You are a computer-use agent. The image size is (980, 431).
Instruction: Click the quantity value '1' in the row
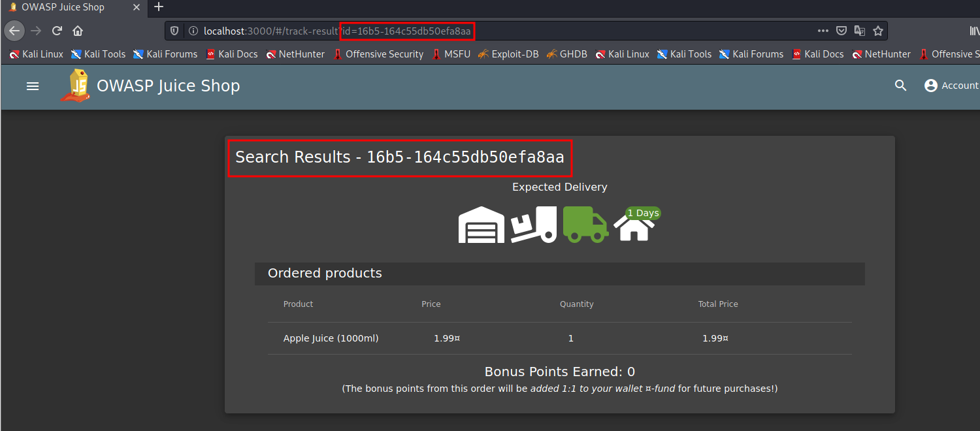[x=571, y=338]
